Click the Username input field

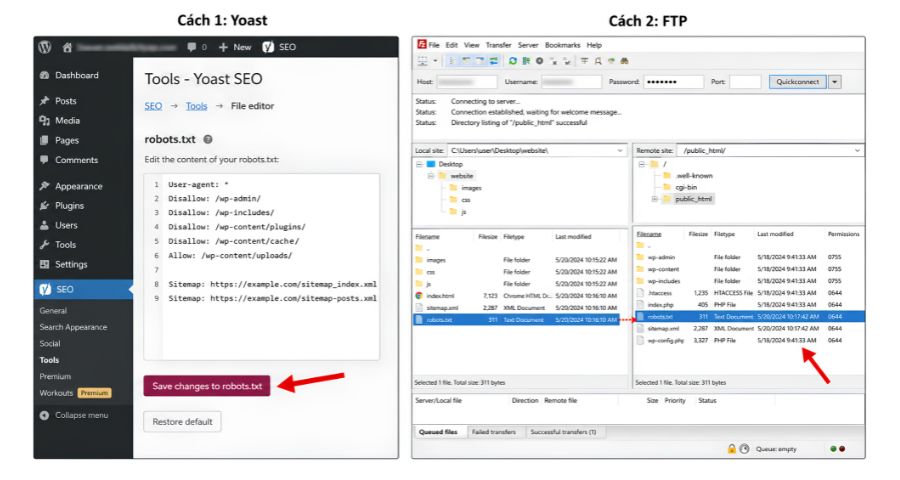pyautogui.click(x=571, y=82)
